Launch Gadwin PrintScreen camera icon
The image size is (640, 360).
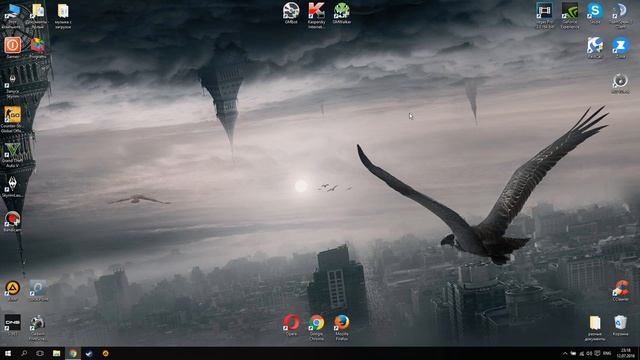click(x=38, y=322)
